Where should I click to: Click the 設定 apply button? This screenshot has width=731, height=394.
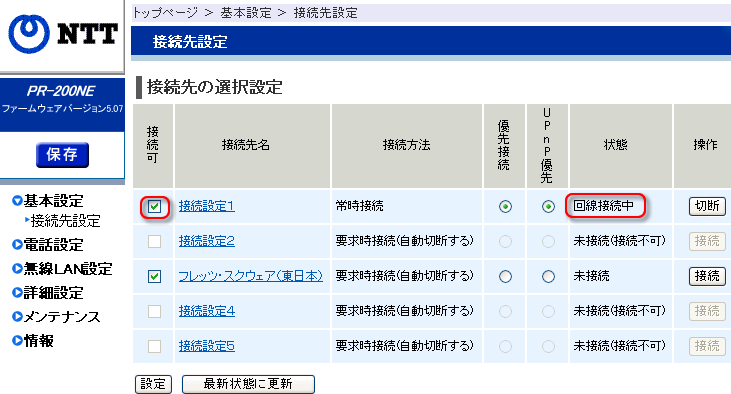(153, 384)
